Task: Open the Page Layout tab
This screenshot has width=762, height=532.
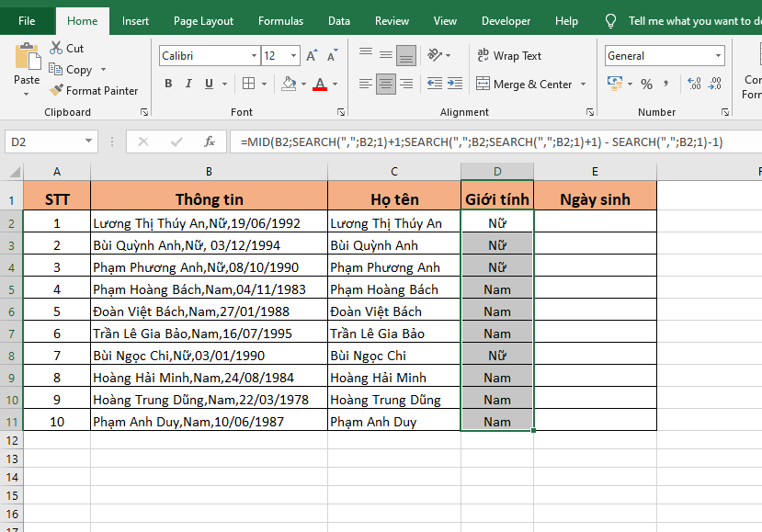Action: [203, 21]
